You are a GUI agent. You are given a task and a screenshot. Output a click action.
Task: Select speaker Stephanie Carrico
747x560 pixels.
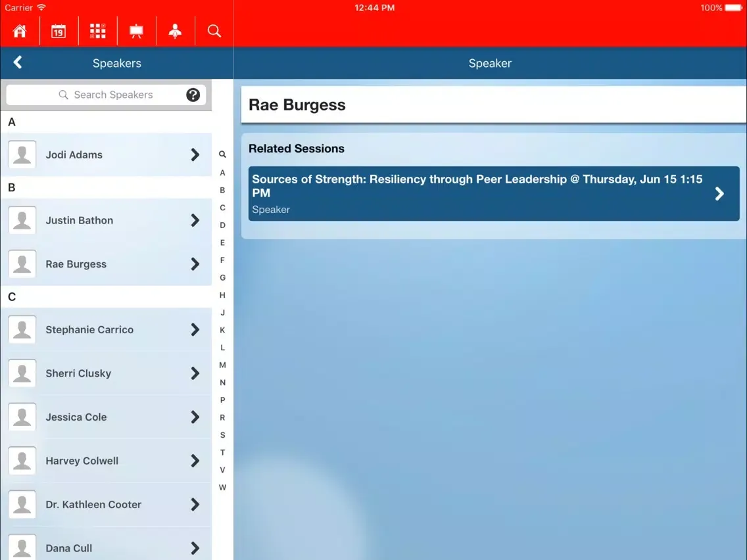[107, 329]
